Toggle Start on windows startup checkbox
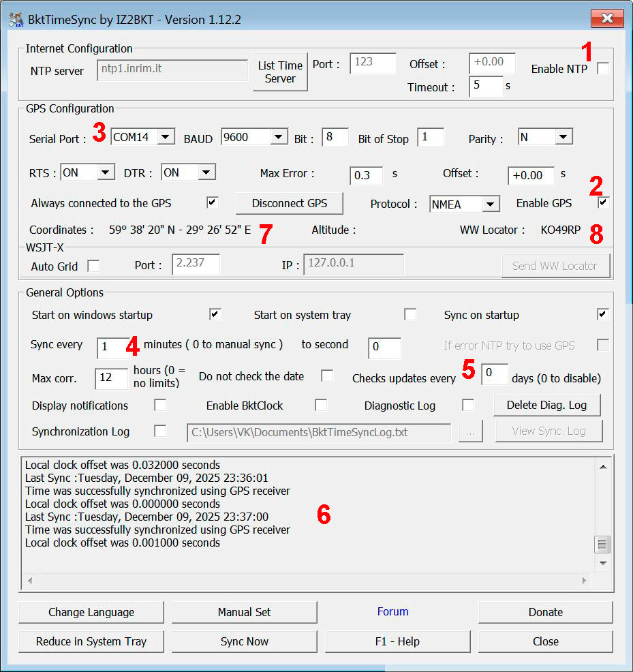Screen dimensions: 633x672 pyautogui.click(x=215, y=314)
